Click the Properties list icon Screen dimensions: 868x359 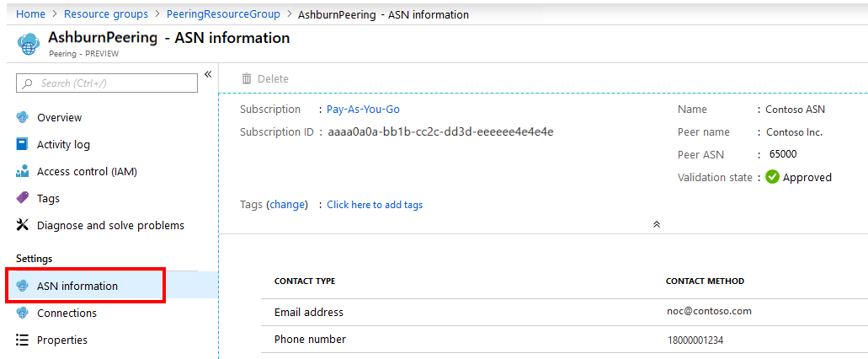(x=23, y=340)
